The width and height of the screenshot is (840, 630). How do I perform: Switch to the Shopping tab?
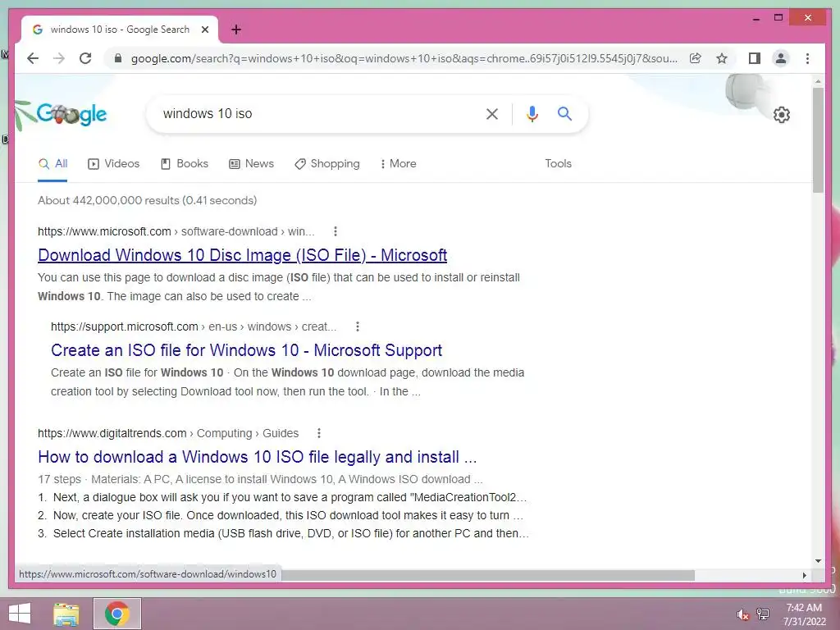[327, 164]
